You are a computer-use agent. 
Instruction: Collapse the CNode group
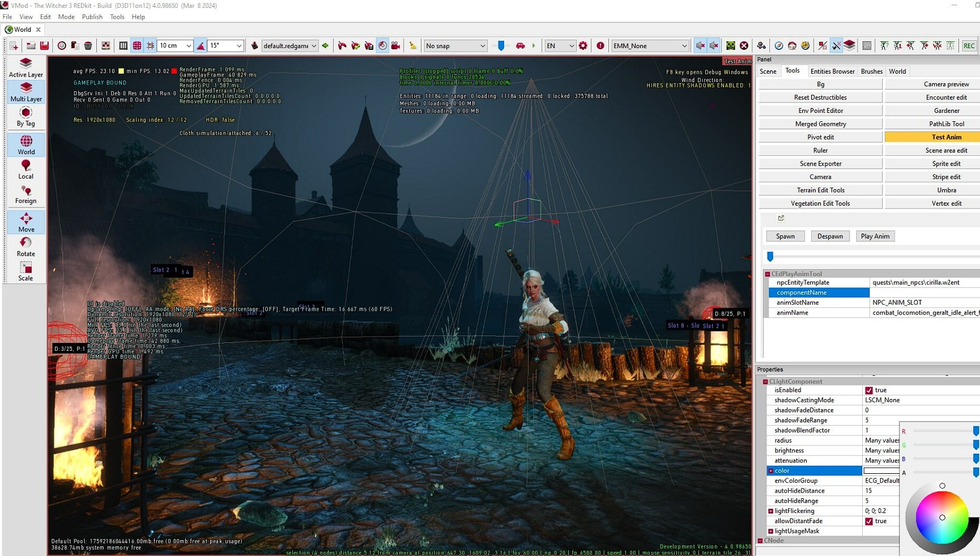(x=760, y=541)
